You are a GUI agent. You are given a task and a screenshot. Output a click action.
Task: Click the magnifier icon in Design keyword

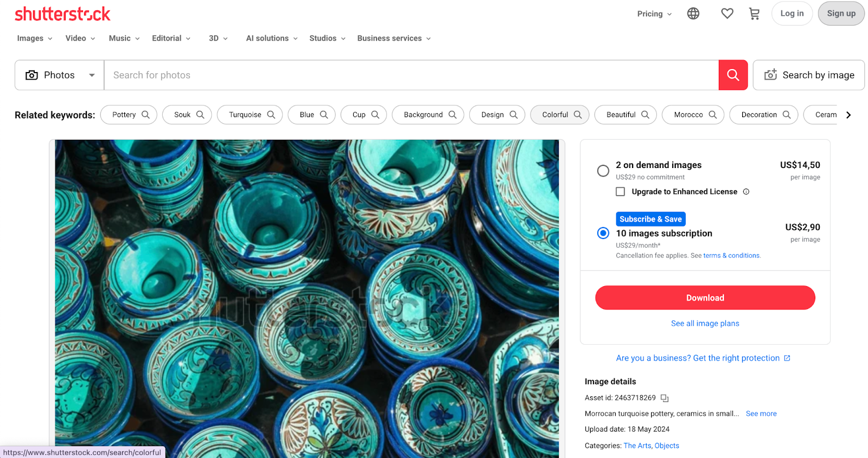[514, 114]
